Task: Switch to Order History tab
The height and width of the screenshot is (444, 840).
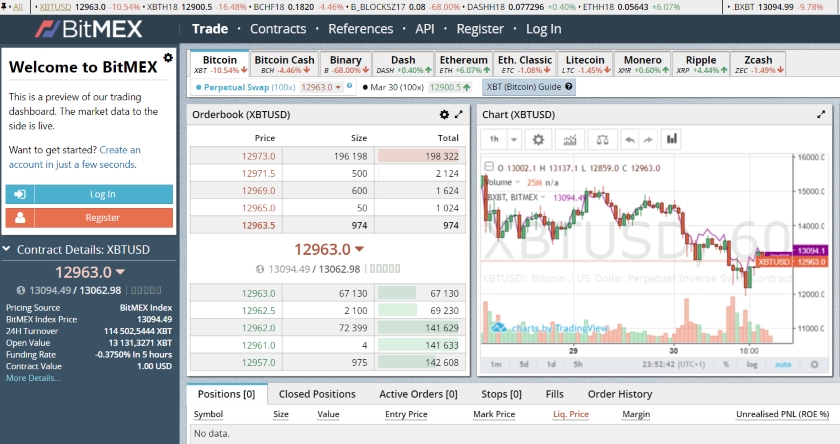Action: pos(620,394)
